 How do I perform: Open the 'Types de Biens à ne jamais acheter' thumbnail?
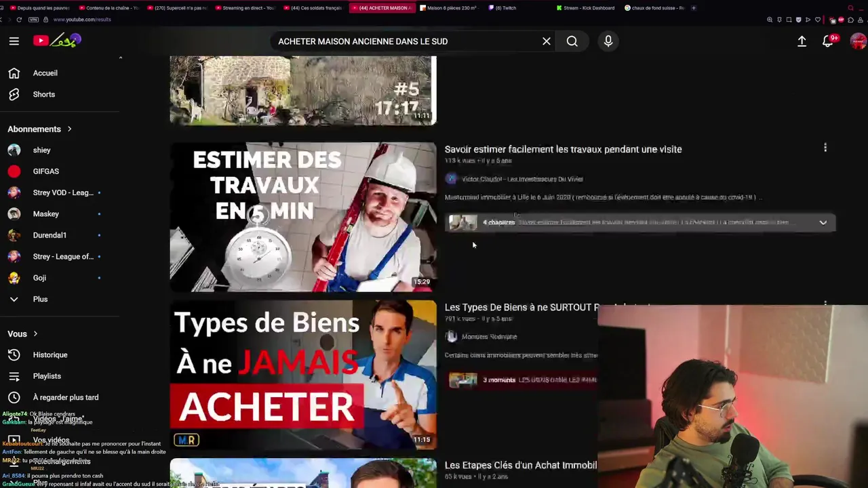coord(303,375)
